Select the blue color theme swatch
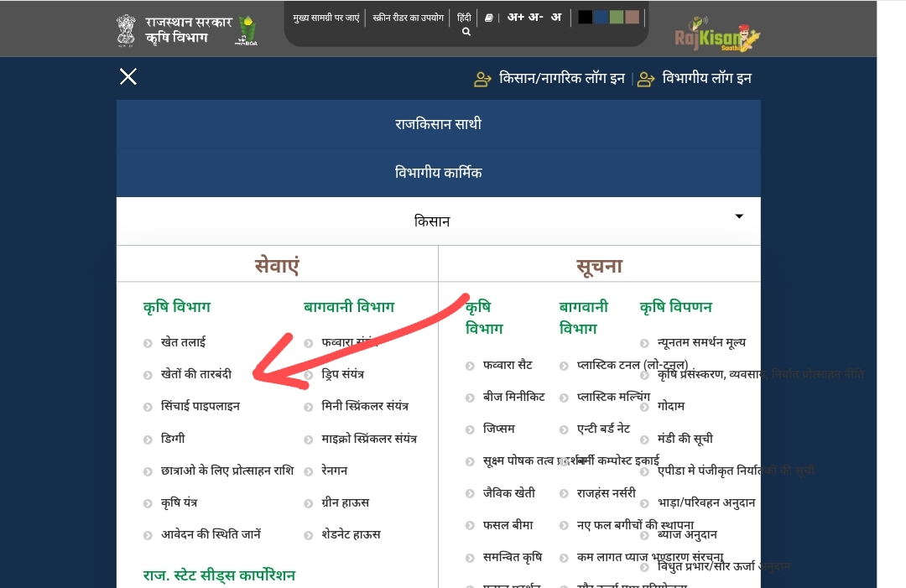This screenshot has width=906, height=588. (601, 18)
